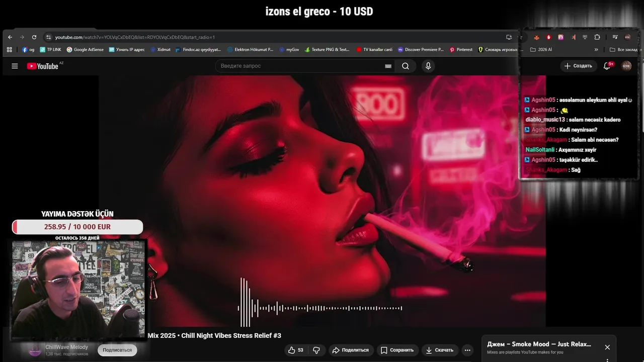Open the 2026 AI bookmarks folder
The width and height of the screenshot is (644, 362).
[541, 50]
